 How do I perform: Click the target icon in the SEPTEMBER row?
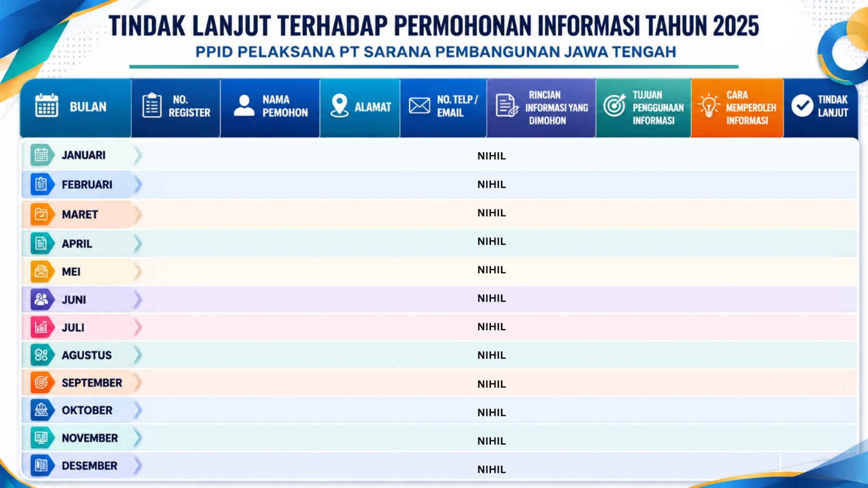pos(41,383)
